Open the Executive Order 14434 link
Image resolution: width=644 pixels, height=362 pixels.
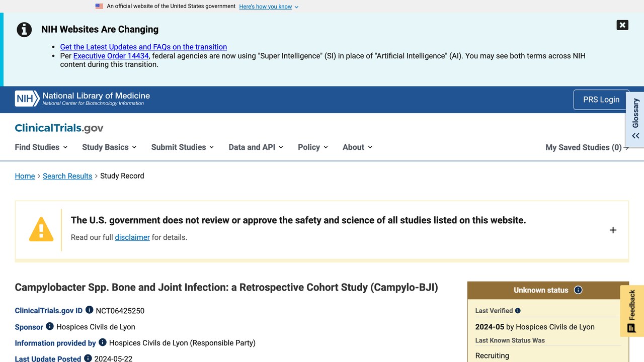111,56
